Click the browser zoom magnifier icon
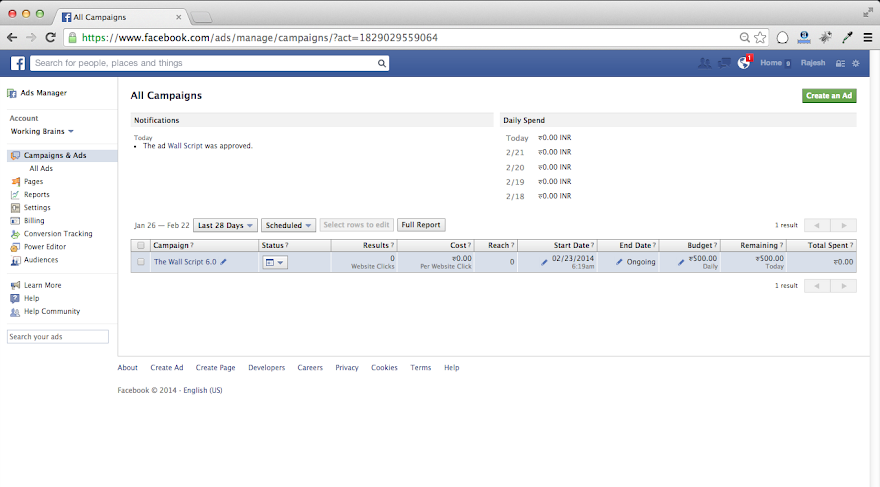880x487 pixels. click(x=745, y=38)
